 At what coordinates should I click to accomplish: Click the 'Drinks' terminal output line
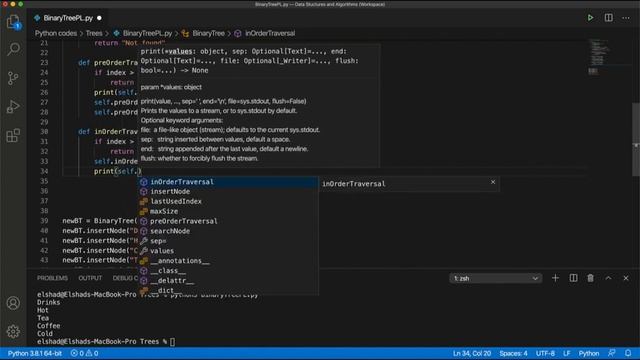tap(49, 302)
